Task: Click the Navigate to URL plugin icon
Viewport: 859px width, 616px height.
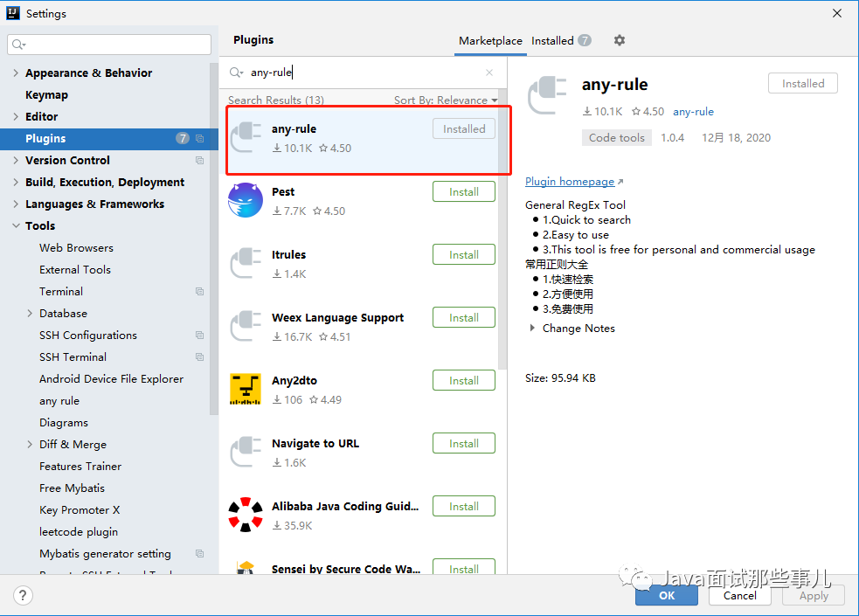Action: (x=246, y=452)
